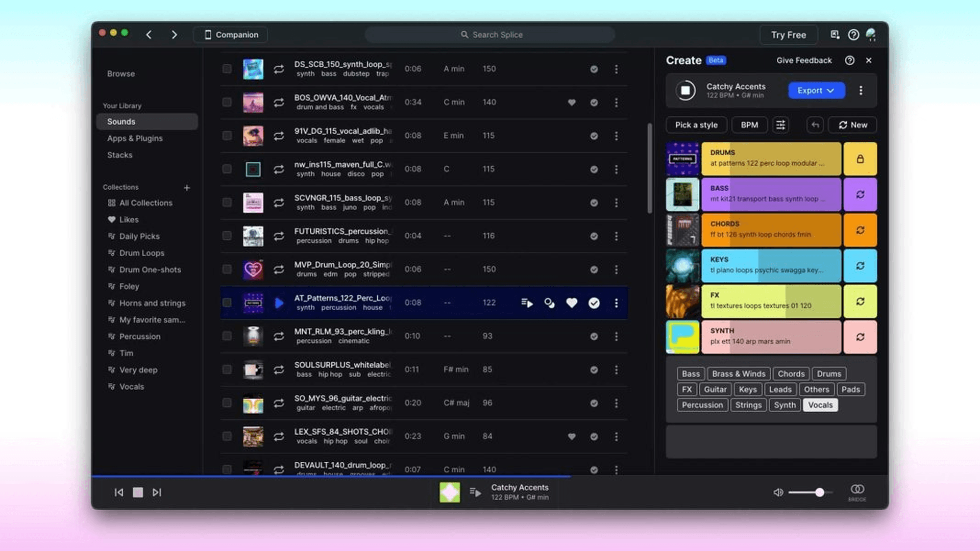The width and height of the screenshot is (980, 551).
Task: Go back with the left arrow
Action: click(149, 35)
